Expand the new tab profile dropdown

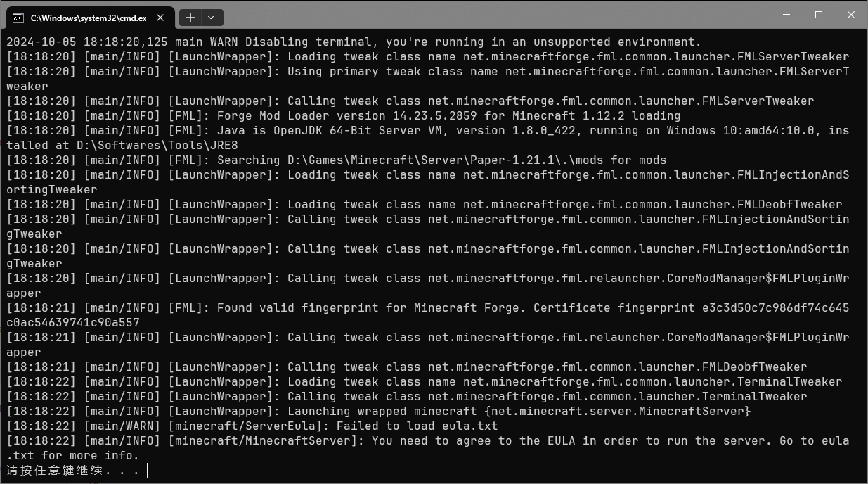click(x=212, y=18)
